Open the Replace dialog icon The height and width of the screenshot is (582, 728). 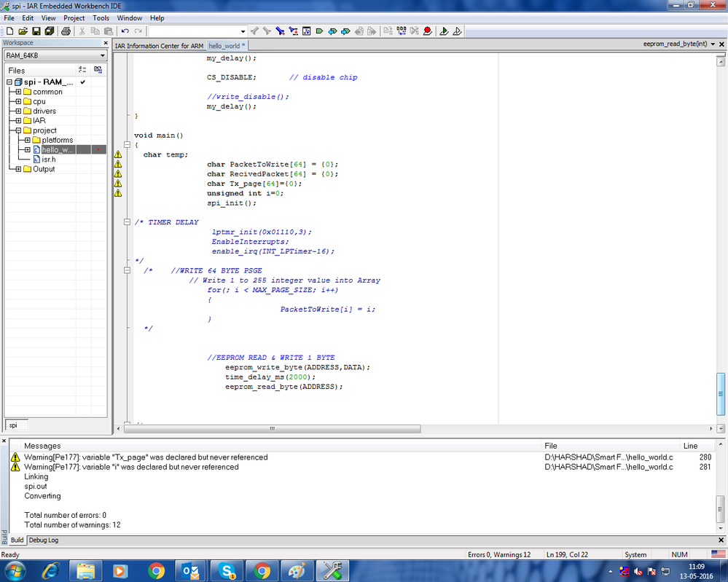click(293, 31)
